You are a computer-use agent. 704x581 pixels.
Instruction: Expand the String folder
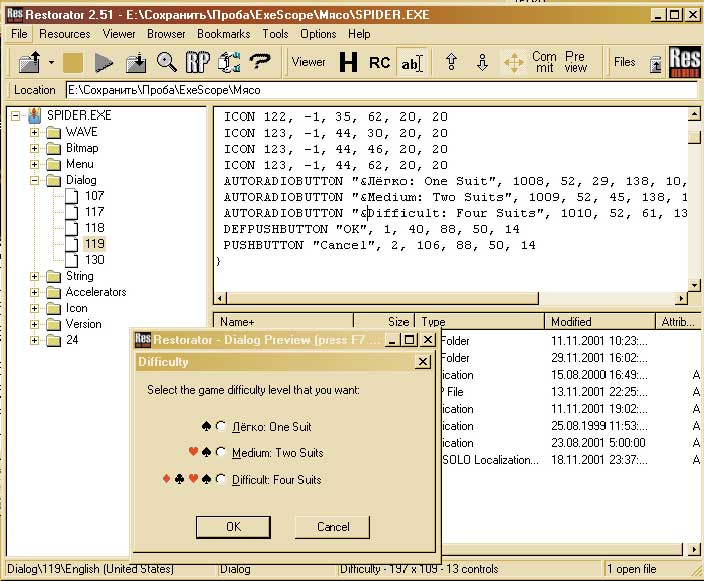34,276
